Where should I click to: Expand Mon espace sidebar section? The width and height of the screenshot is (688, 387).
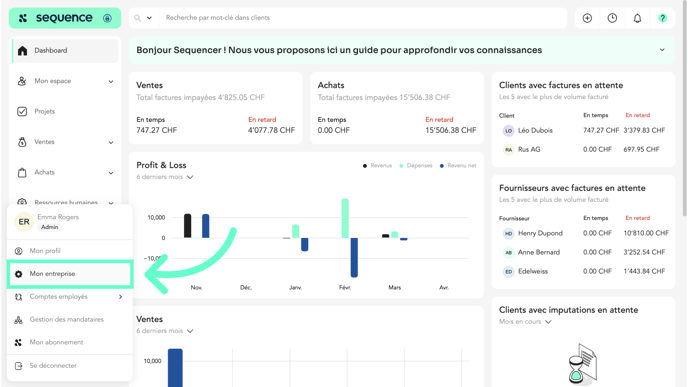[x=65, y=81]
